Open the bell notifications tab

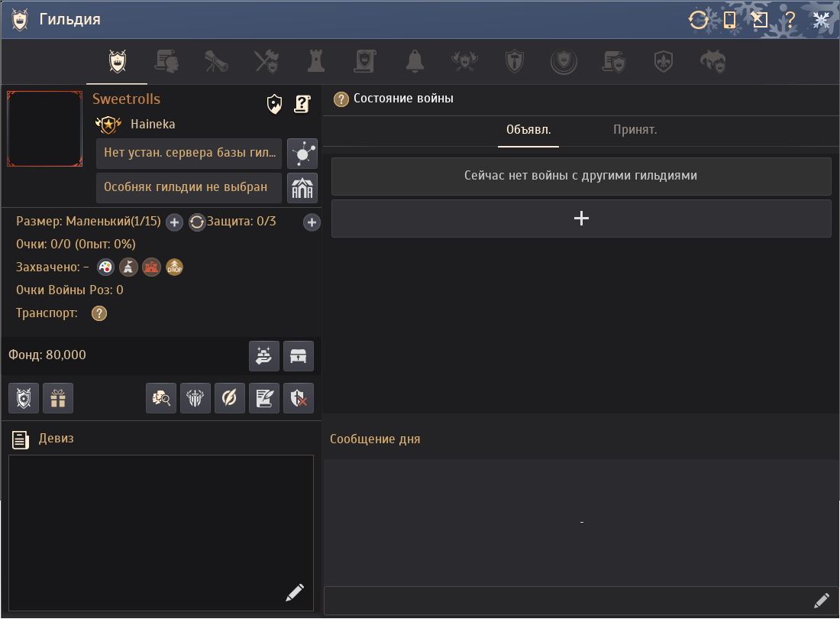point(415,61)
